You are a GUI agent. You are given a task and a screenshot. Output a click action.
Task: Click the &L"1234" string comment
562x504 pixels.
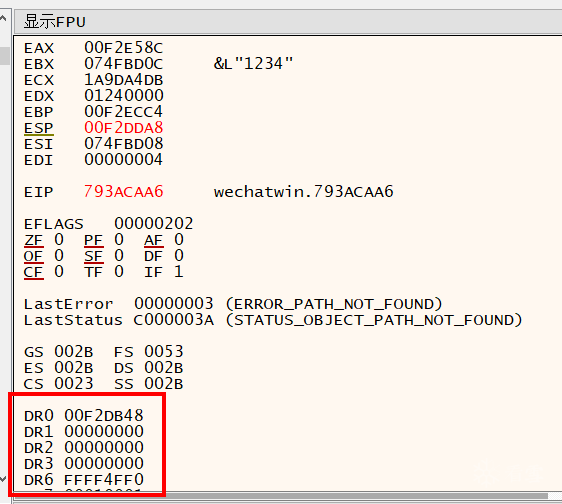click(253, 64)
